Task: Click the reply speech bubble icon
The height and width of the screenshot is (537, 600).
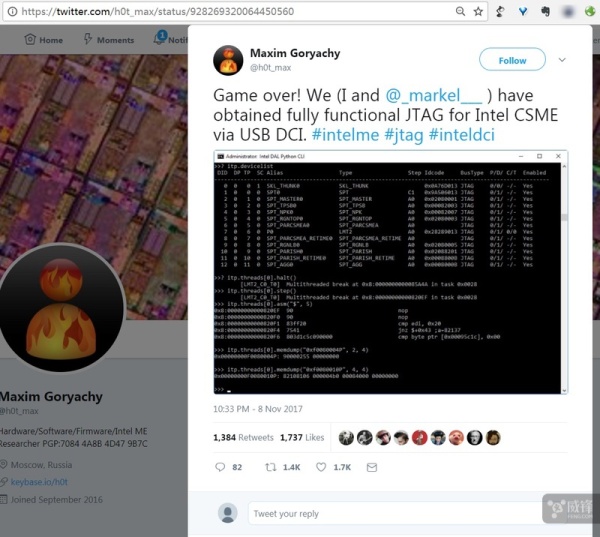Action: click(220, 467)
